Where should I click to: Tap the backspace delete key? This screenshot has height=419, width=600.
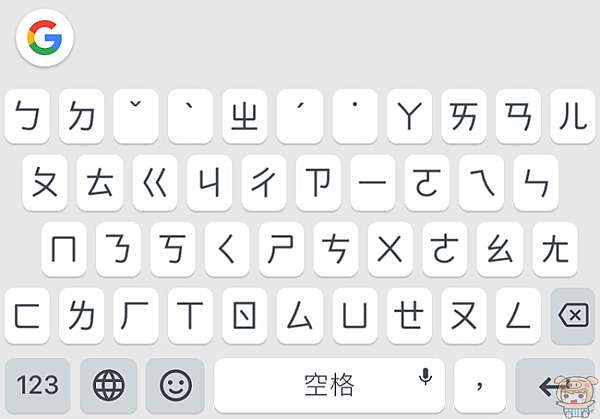pyautogui.click(x=573, y=316)
